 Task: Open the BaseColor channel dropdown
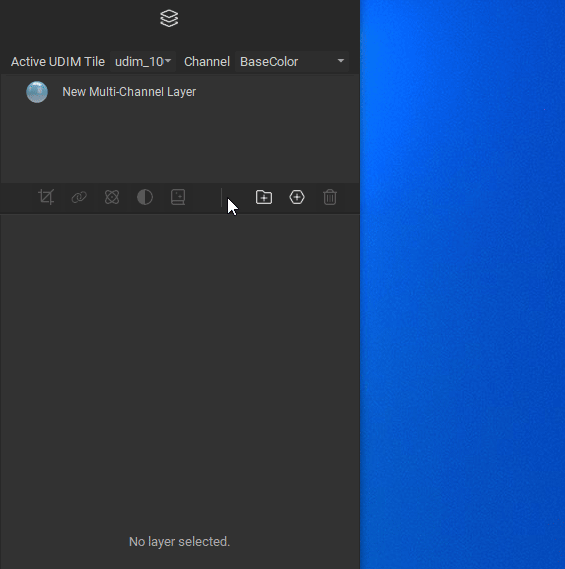pos(292,62)
